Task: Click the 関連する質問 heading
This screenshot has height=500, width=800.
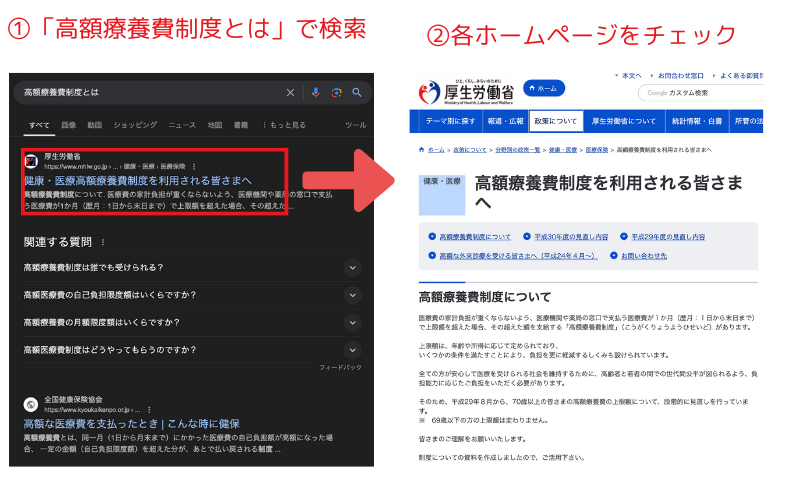Action: click(x=58, y=242)
